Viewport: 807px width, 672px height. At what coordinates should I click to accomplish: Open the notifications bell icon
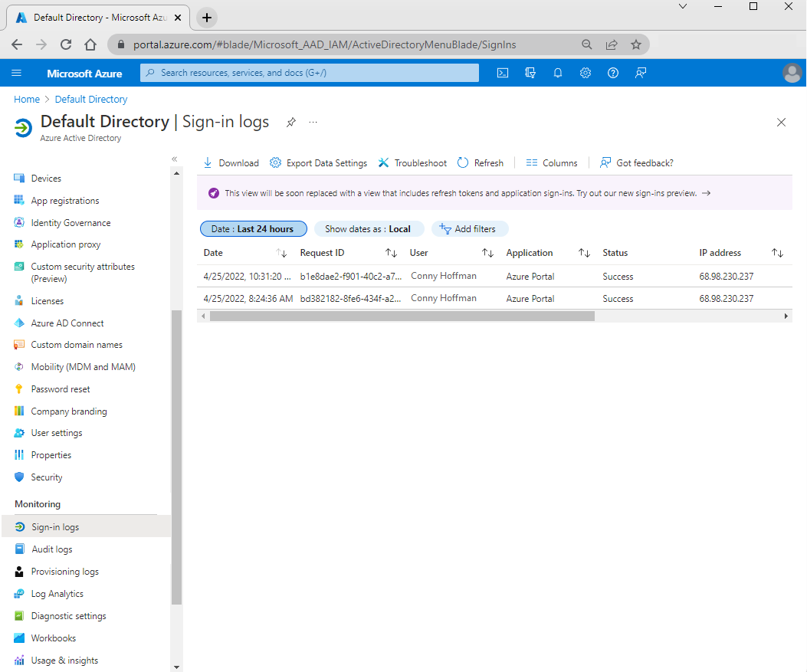point(557,73)
